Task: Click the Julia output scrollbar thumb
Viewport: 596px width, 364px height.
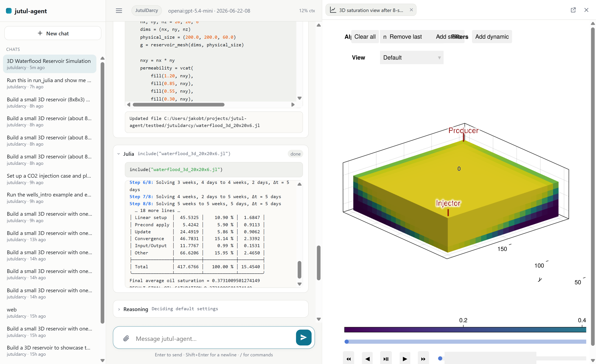Action: (299, 269)
